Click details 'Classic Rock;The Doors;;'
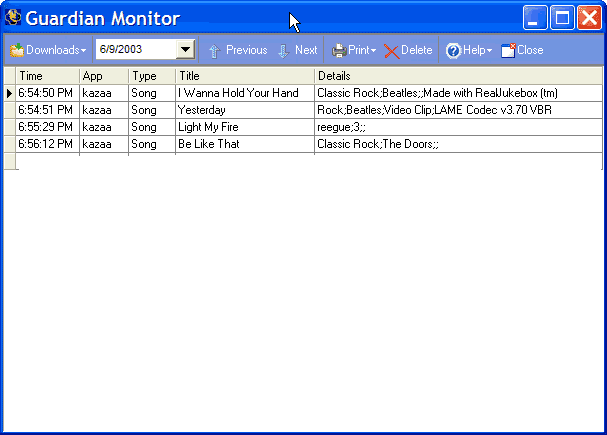607x435 pixels. click(458, 144)
